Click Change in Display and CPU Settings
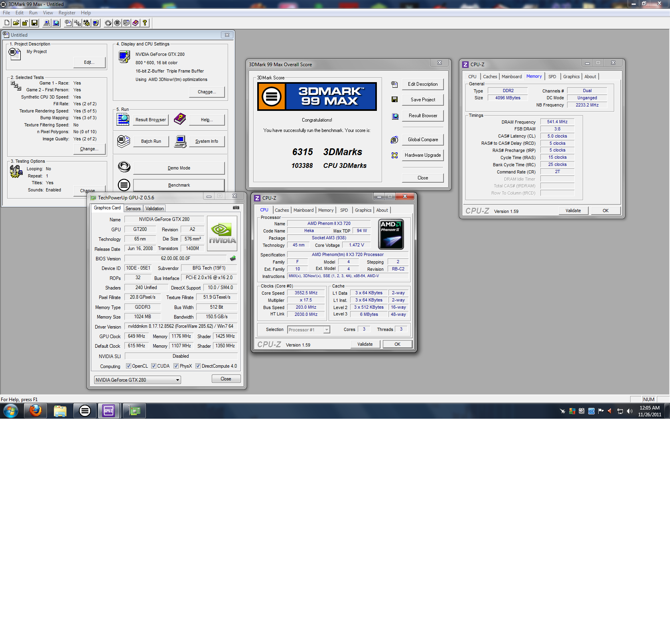This screenshot has width=670, height=644. tap(207, 92)
